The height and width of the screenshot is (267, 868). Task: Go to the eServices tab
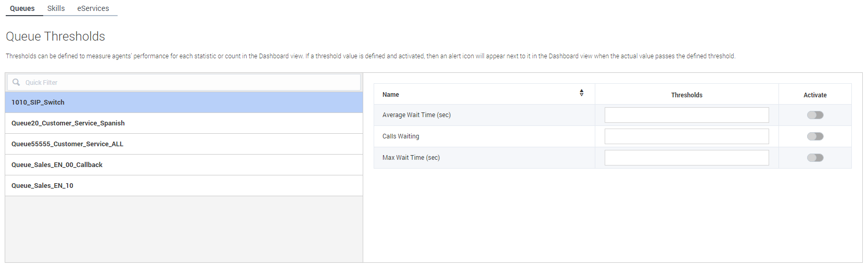(93, 8)
